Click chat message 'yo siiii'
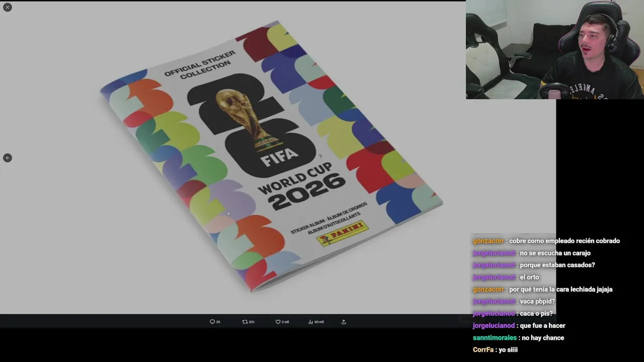The height and width of the screenshot is (362, 644). 508,349
